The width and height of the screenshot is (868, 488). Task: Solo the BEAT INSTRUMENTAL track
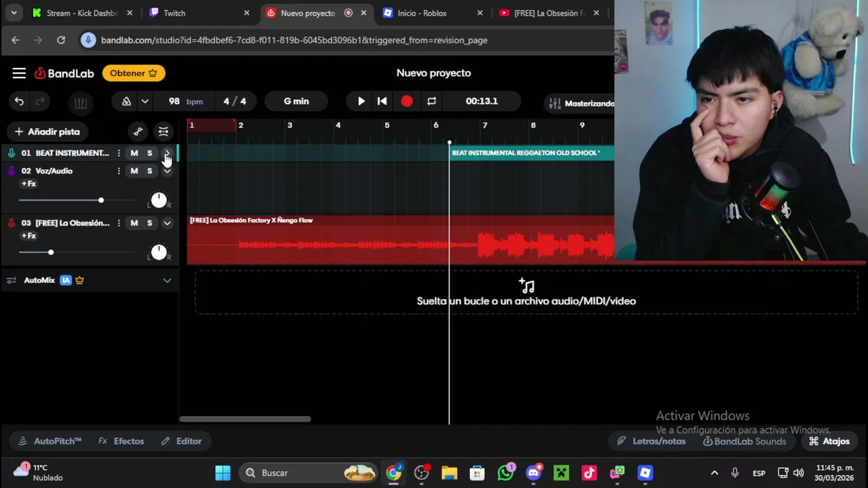point(150,153)
